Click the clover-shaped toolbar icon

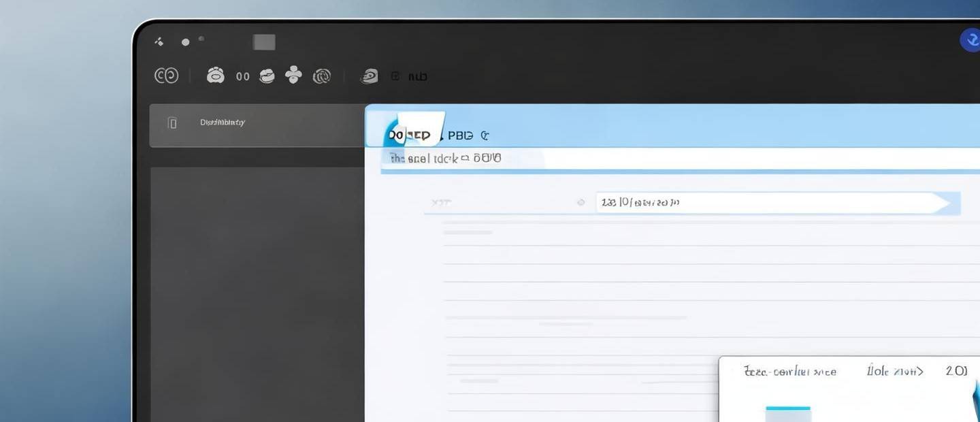(293, 75)
